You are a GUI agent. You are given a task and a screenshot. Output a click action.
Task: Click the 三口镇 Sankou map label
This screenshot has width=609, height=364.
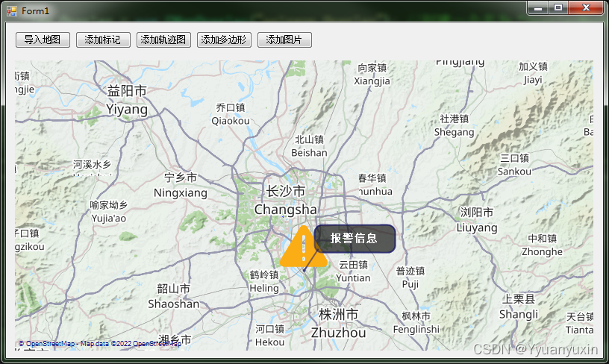pos(514,165)
